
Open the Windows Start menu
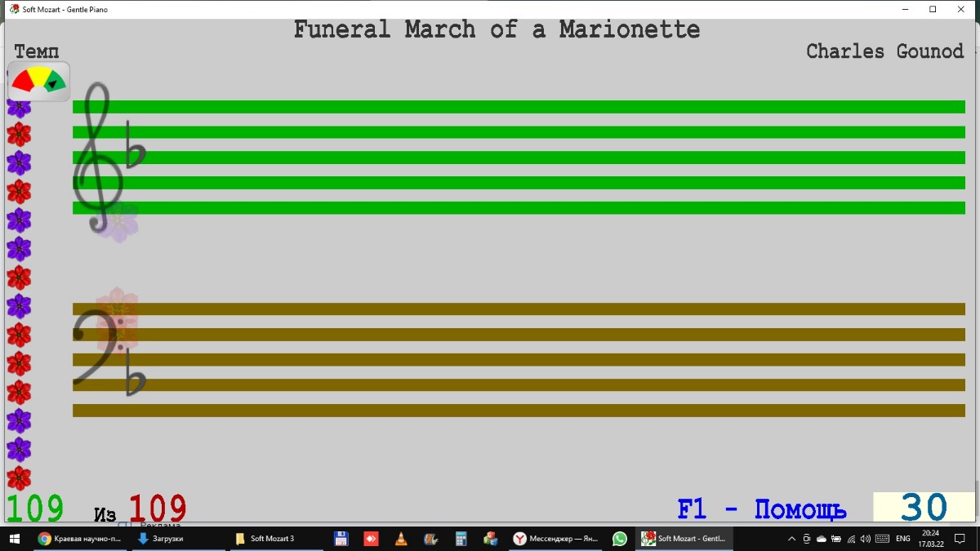(14, 539)
